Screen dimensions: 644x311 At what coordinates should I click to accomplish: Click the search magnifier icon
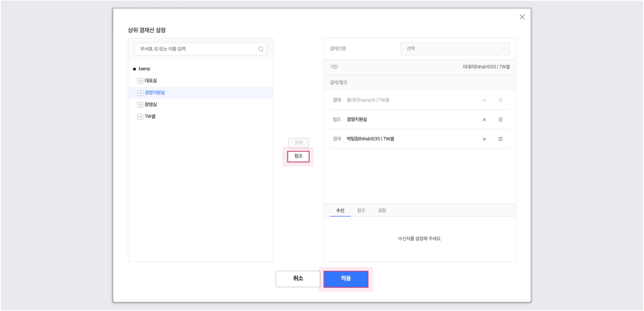click(x=261, y=49)
